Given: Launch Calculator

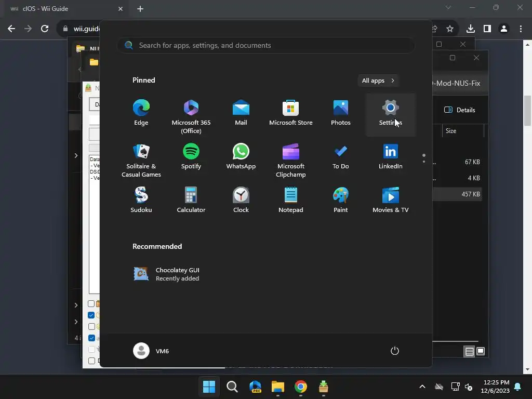Looking at the screenshot, I should [x=191, y=200].
